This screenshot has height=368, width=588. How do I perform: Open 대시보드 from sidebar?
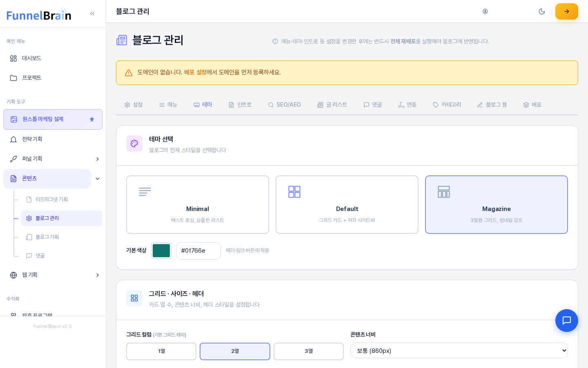click(x=53, y=58)
